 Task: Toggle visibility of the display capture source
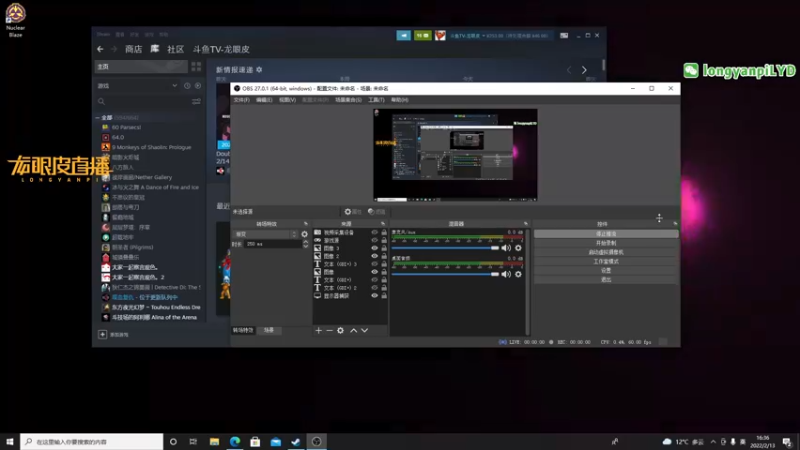click(374, 296)
